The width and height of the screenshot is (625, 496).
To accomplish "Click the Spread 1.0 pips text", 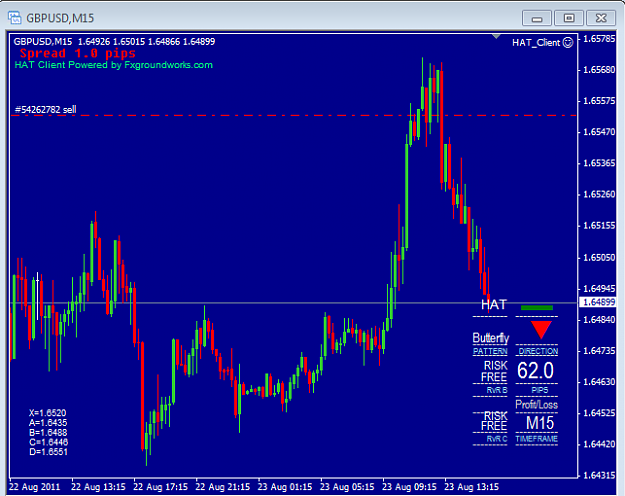I will click(x=78, y=53).
